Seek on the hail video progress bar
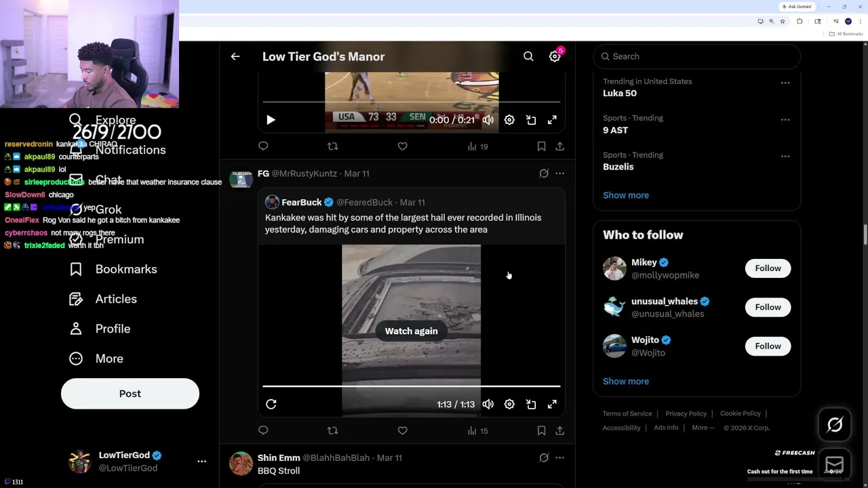The width and height of the screenshot is (868, 488). pyautogui.click(x=412, y=386)
